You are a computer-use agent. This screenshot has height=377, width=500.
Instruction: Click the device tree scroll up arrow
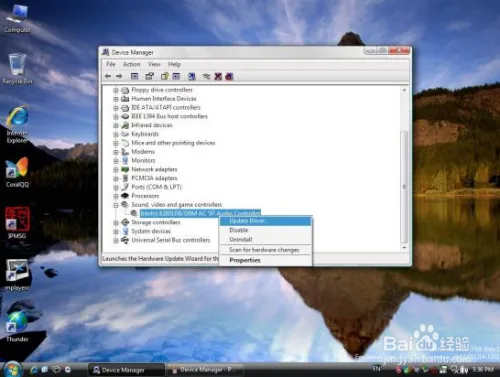coord(404,90)
